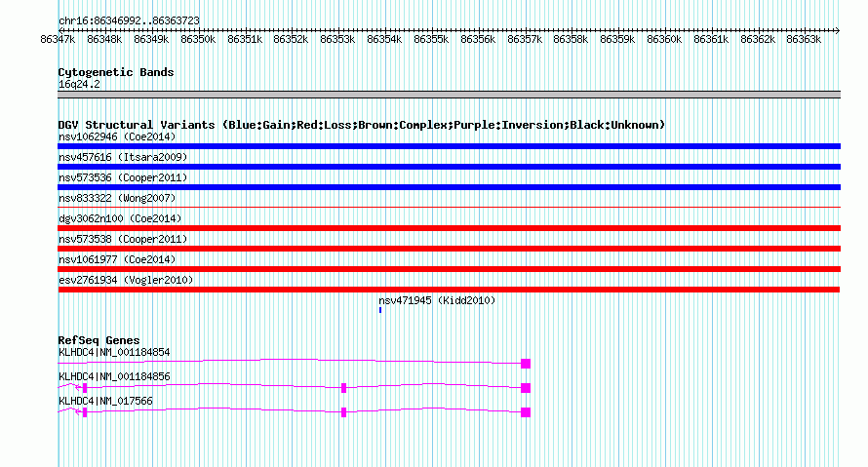
Task: Click the red loss bar under dgv3062n100
Action: [449, 228]
